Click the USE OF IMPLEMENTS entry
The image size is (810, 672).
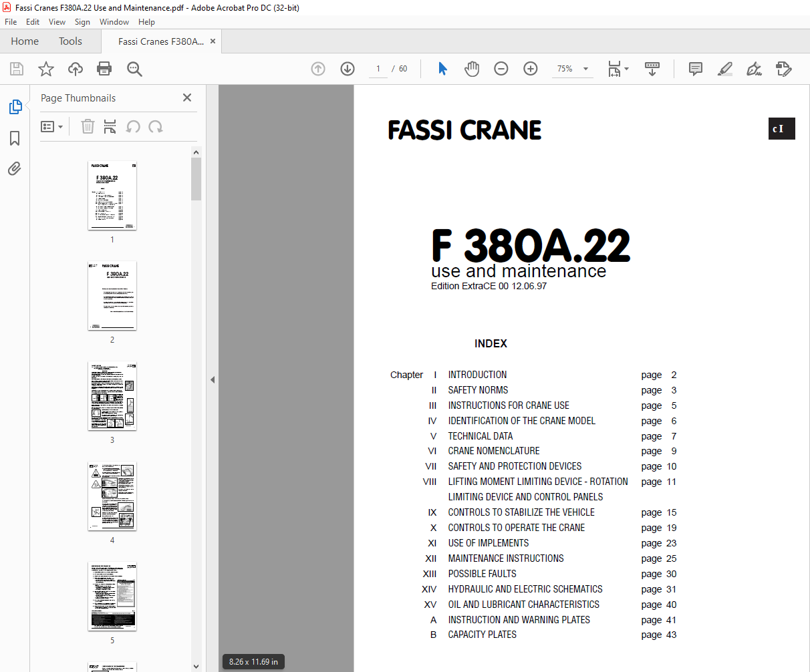tap(489, 543)
